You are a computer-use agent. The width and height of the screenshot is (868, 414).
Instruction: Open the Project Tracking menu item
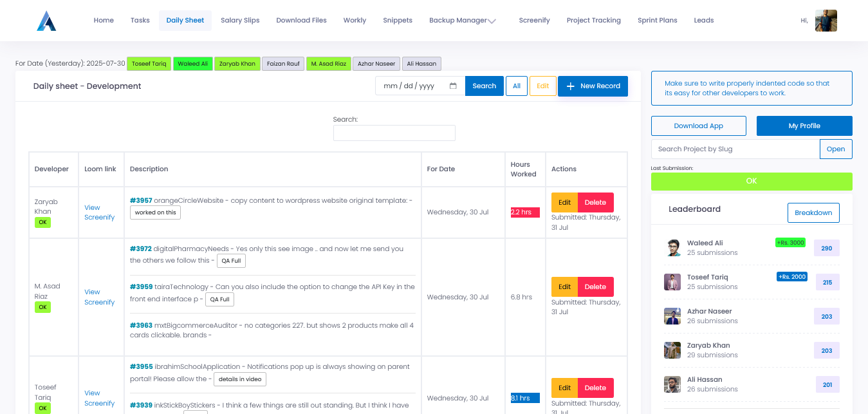pos(593,20)
